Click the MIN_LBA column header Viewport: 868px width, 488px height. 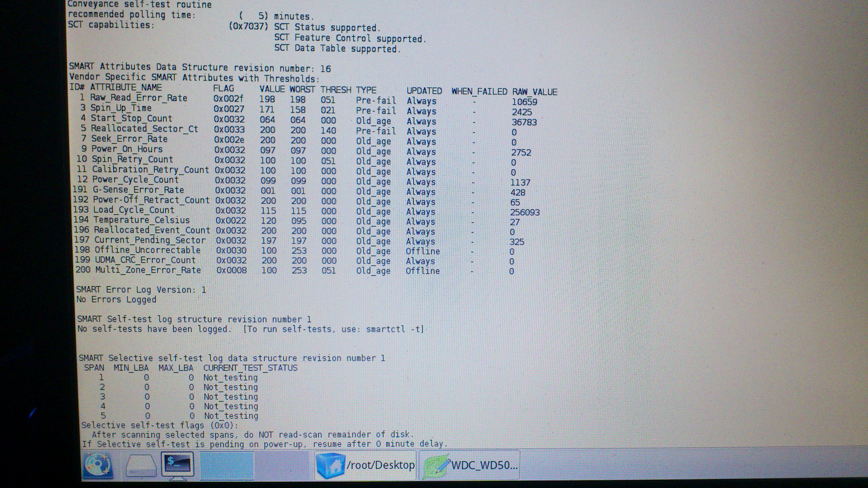pyautogui.click(x=131, y=368)
